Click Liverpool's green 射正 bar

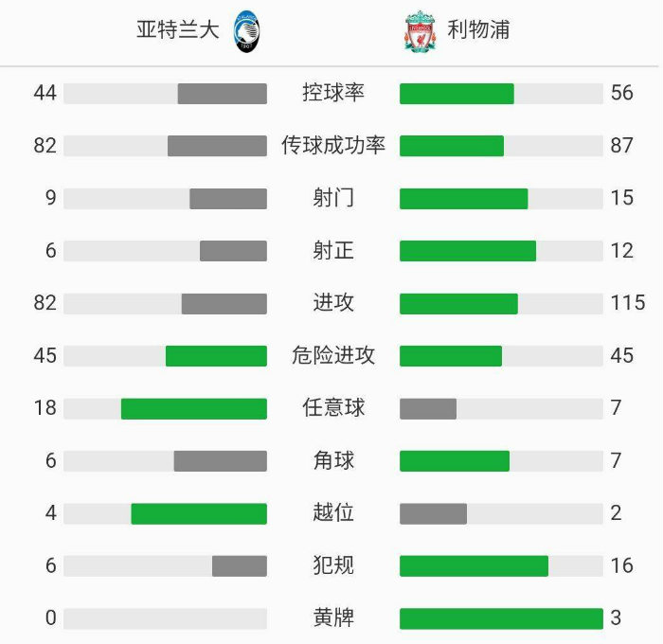[x=468, y=251]
